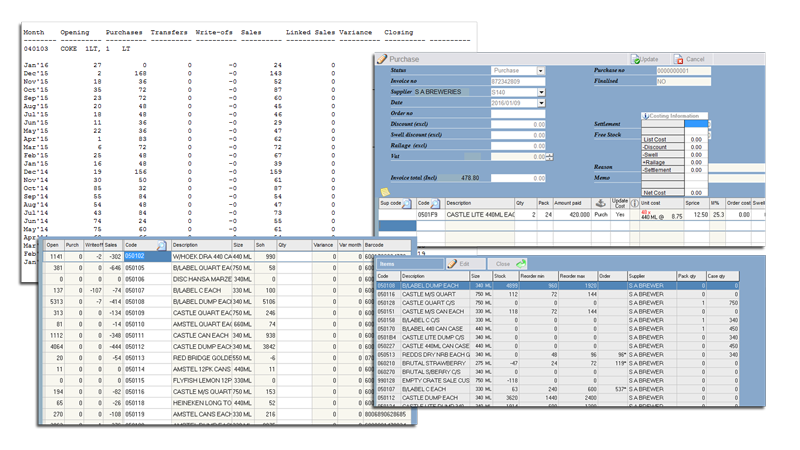Click the stock boat icon column header
Screen dimensions: 800x450
601,203
